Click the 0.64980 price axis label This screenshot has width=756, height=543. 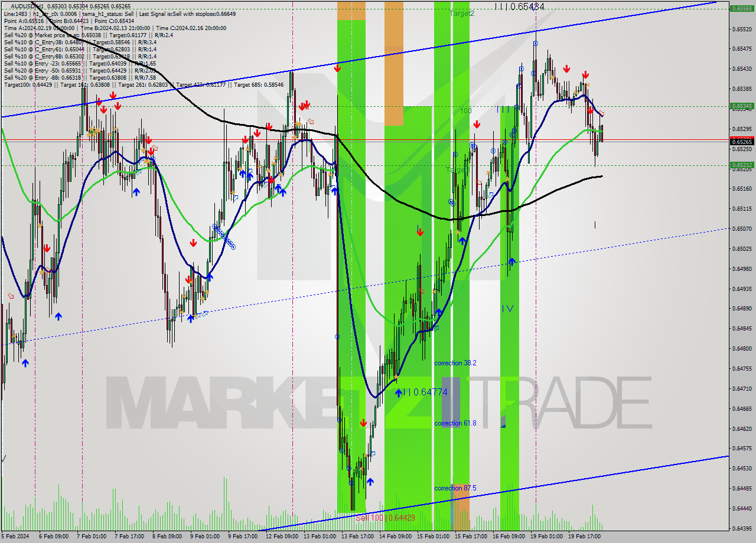[741, 269]
